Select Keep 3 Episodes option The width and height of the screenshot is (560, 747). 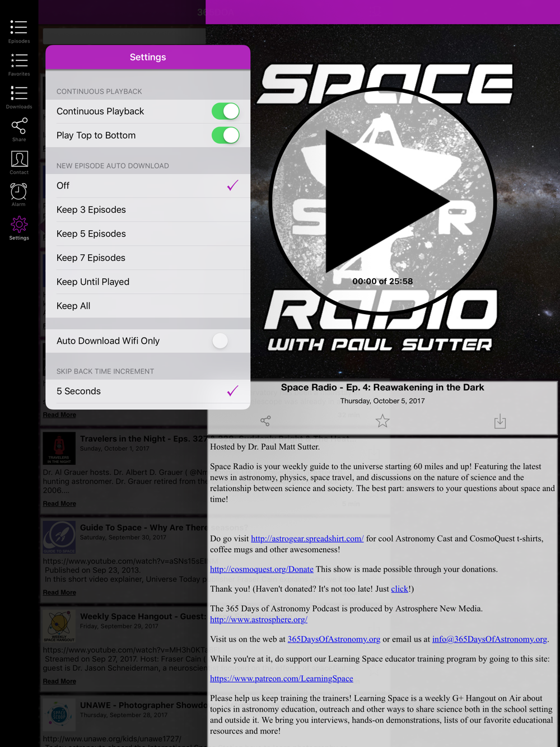coord(148,210)
